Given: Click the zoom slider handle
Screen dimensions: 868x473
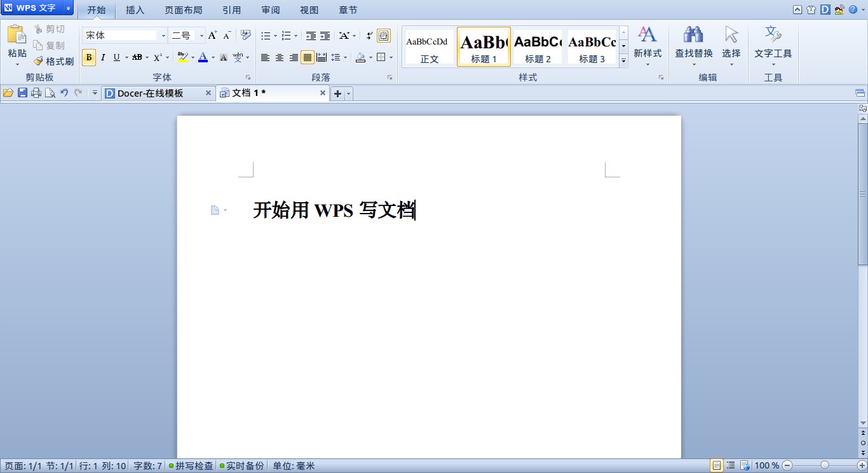Looking at the screenshot, I should (824, 465).
